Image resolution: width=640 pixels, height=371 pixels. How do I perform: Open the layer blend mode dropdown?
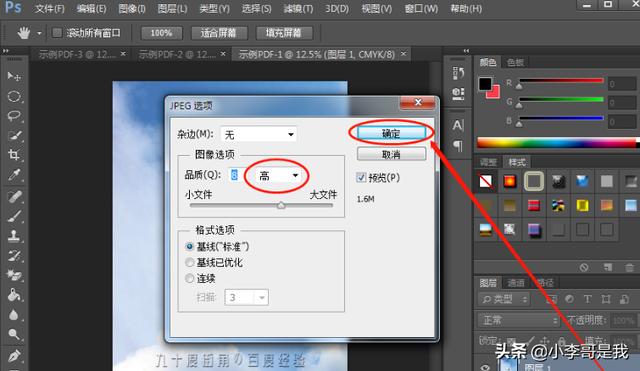[518, 320]
